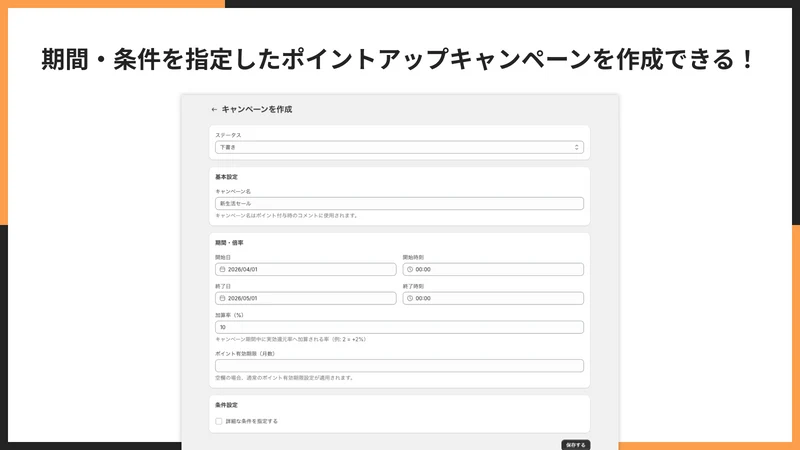This screenshot has width=800, height=450.
Task: Click the 終了日 date field 2026/05/01
Action: (x=306, y=298)
